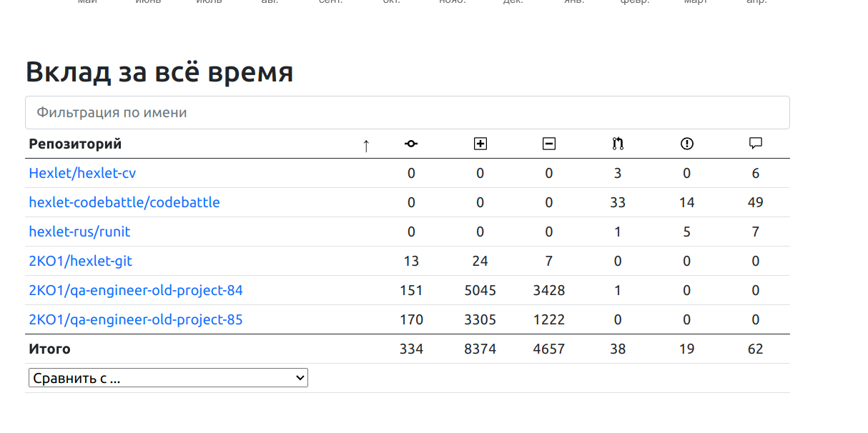The width and height of the screenshot is (868, 433).
Task: Select the 13 commits cell for hexlet-git
Action: (x=411, y=261)
